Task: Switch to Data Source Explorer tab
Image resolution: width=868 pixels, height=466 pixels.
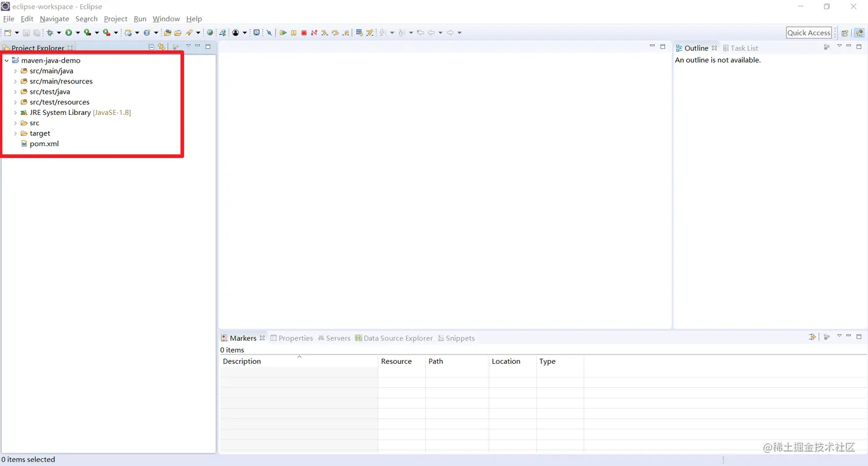Action: [x=394, y=338]
